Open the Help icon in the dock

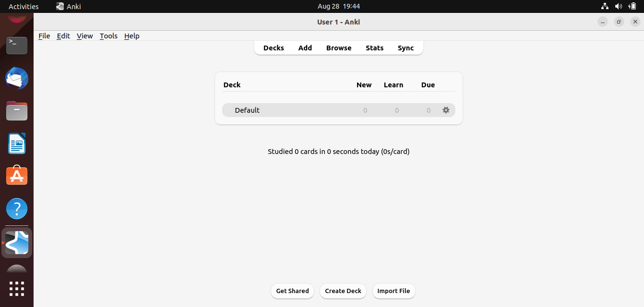click(17, 209)
